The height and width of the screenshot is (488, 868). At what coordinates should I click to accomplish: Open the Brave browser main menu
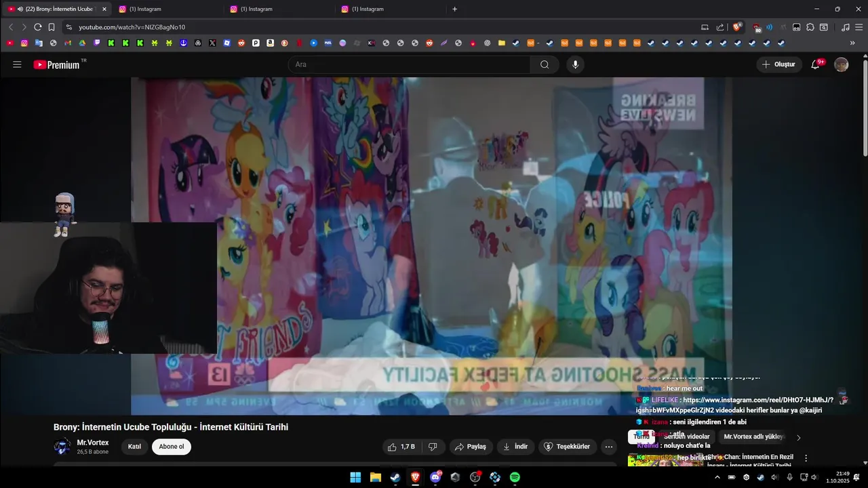pos(859,27)
